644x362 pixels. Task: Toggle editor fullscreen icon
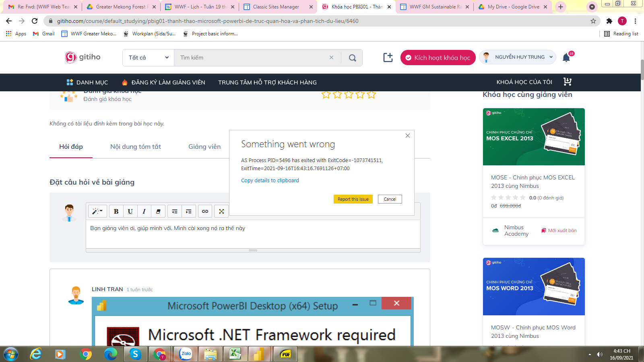coord(221,211)
